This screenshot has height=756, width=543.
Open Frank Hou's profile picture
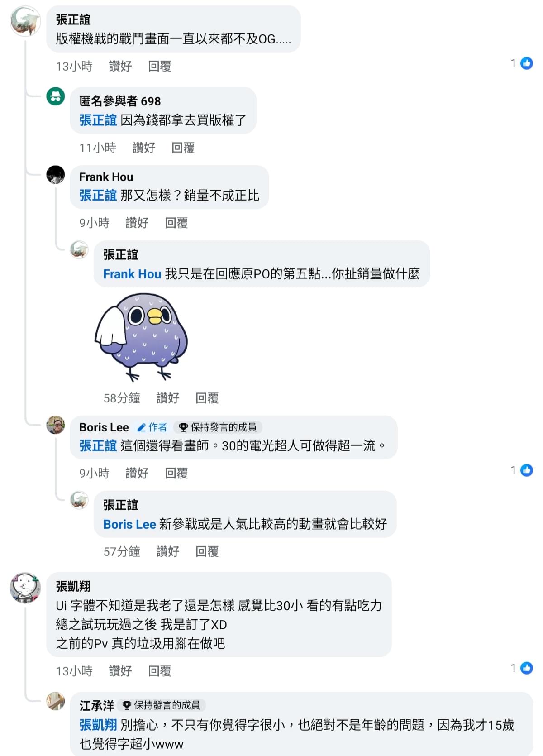[56, 175]
